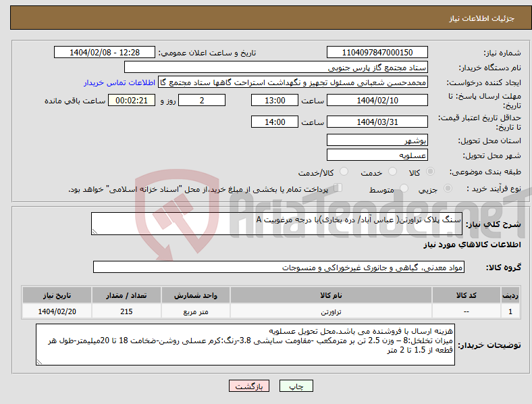
Task: Click the اطلاعات کالاهای مورد نیاز heading
Action: [x=472, y=245]
